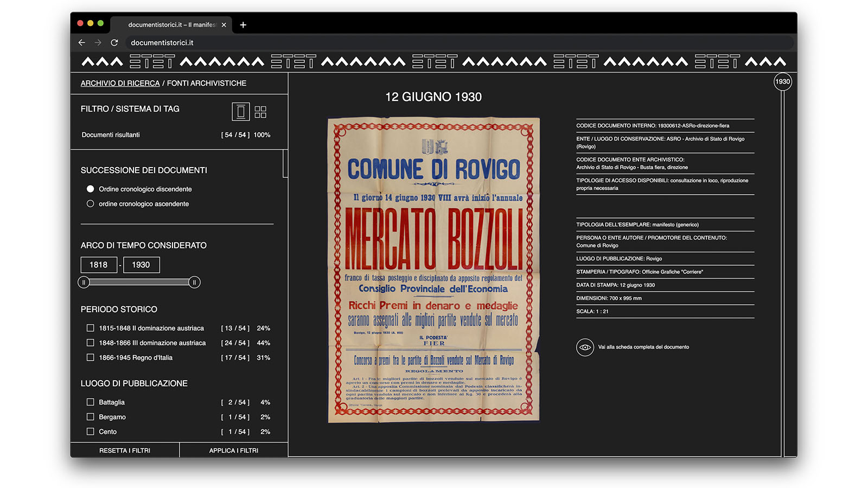Click the browser forward arrow
Viewport: 868px width, 488px height.
[98, 42]
